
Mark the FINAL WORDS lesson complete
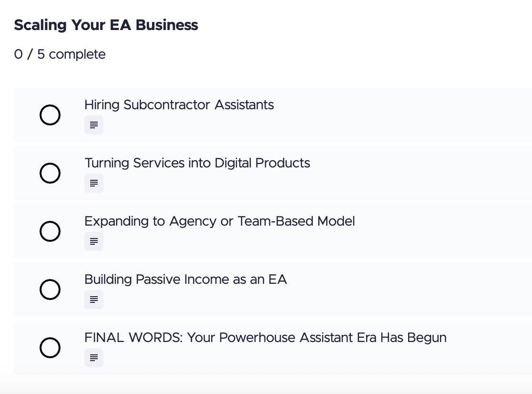tap(50, 348)
